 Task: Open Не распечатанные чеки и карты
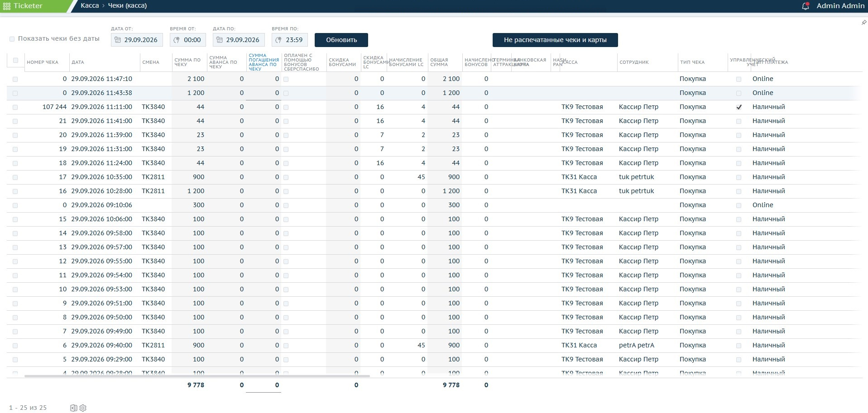point(555,40)
